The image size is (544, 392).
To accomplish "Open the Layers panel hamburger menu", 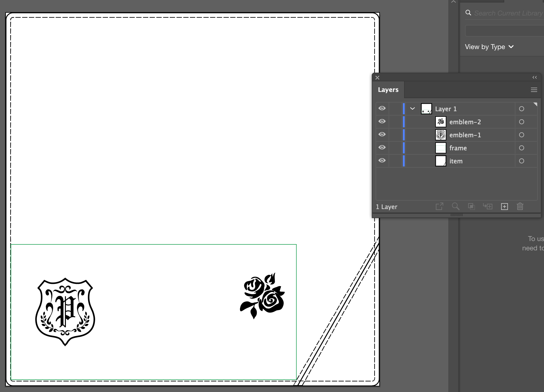I will 534,90.
